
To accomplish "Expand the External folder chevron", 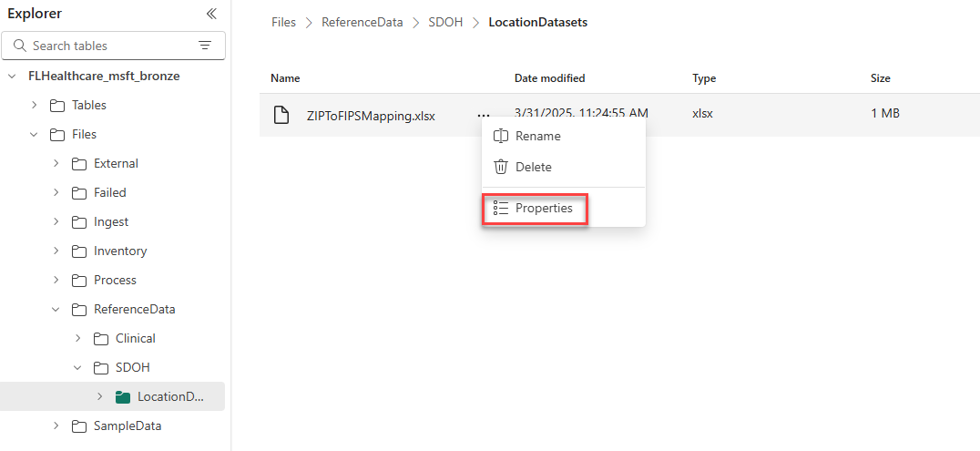I will pos(56,163).
